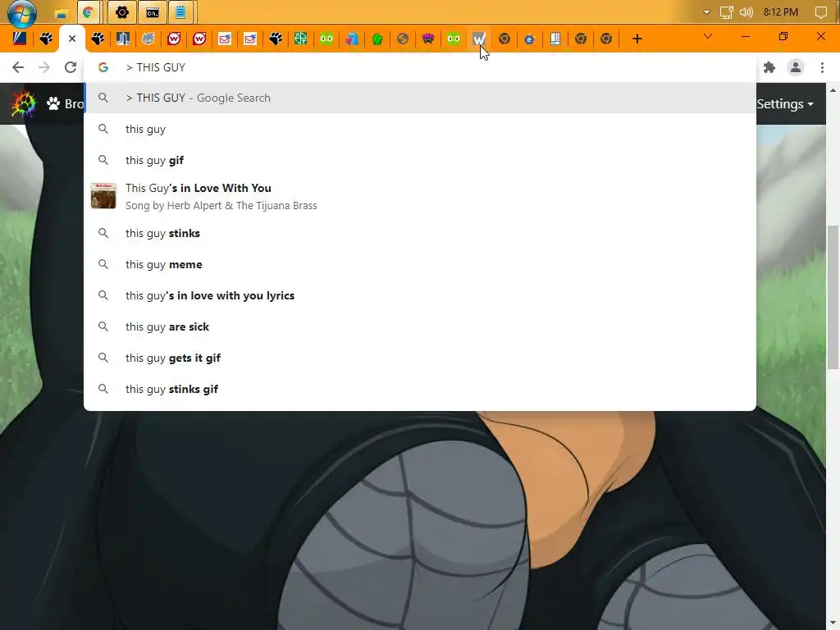Image resolution: width=840 pixels, height=630 pixels.
Task: Switch to the green grid icon tab
Action: [300, 39]
